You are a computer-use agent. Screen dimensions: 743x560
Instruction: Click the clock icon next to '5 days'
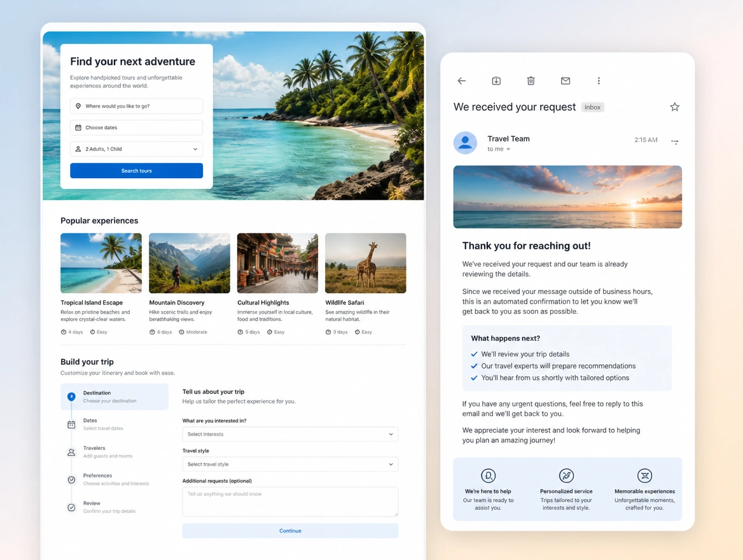[240, 332]
